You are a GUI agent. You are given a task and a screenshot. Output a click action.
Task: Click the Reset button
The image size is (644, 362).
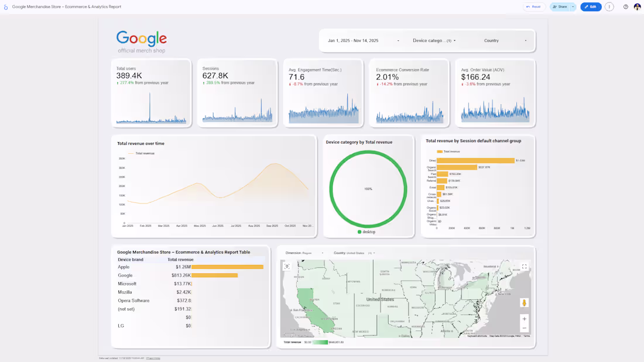pos(534,6)
